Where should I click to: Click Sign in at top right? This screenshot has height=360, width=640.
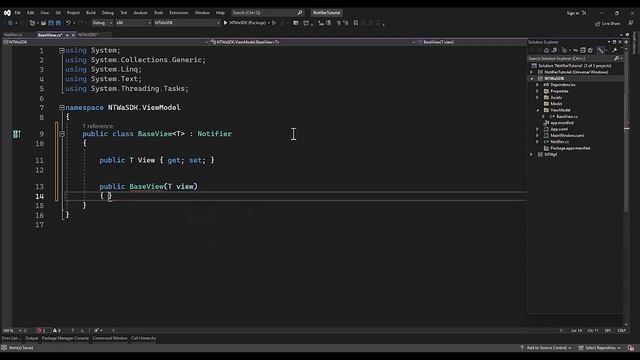coord(573,13)
